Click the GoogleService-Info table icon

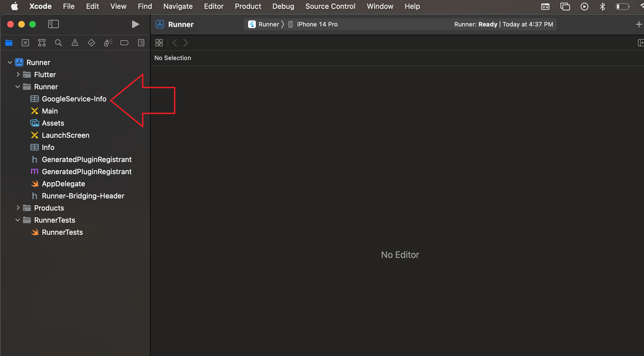coord(34,99)
